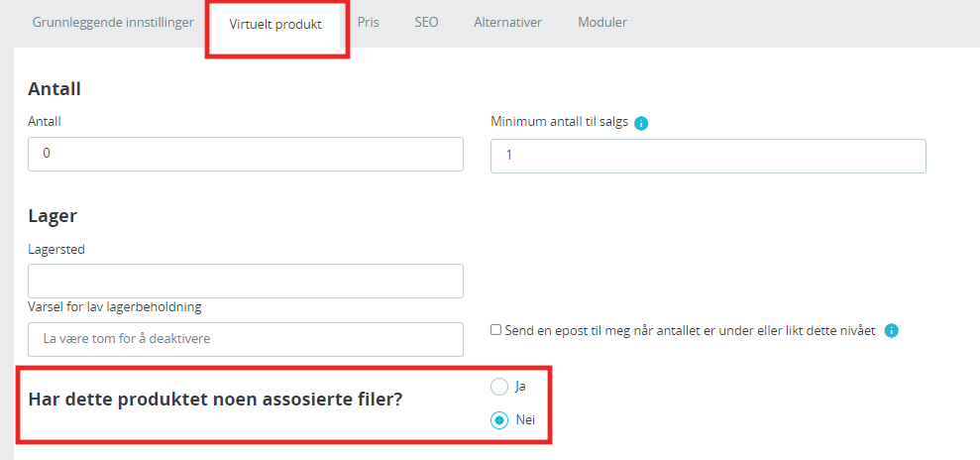The height and width of the screenshot is (460, 980).
Task: Click the Minimum antall til salgs field
Action: pos(708,156)
